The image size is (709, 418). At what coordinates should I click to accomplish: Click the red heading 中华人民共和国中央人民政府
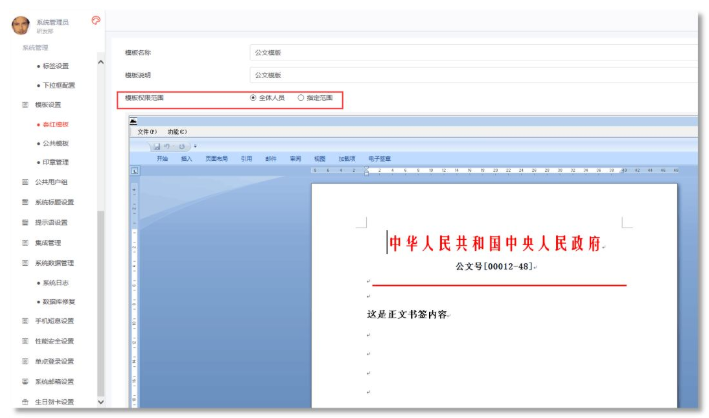[x=495, y=243]
